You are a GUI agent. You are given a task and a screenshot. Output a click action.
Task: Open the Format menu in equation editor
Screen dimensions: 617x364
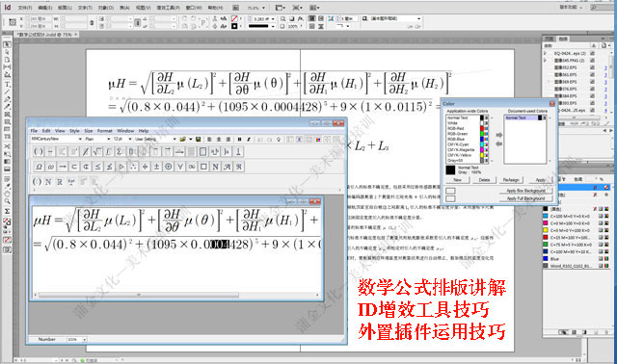[x=105, y=131]
